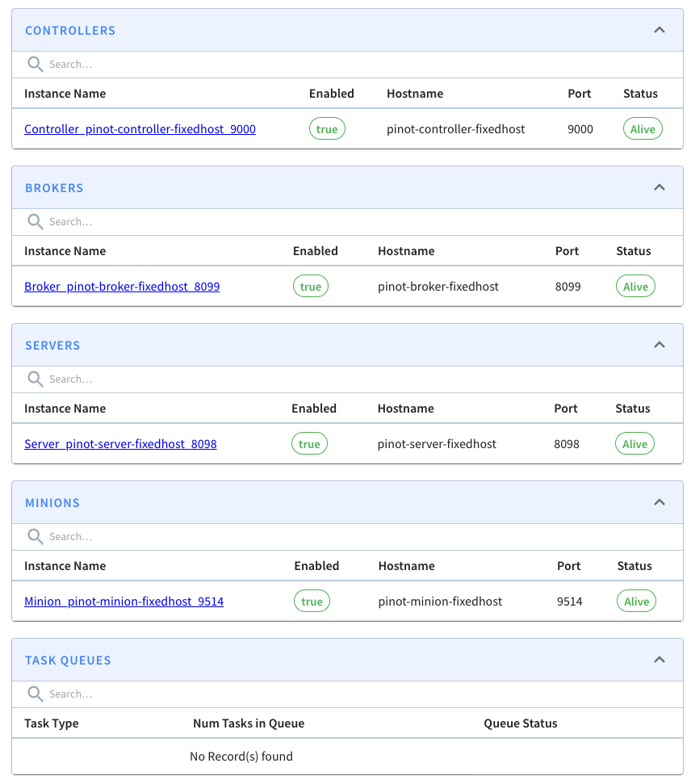Collapse the Brokers section chevron
Viewport: 691px width, 784px height.
coord(659,187)
